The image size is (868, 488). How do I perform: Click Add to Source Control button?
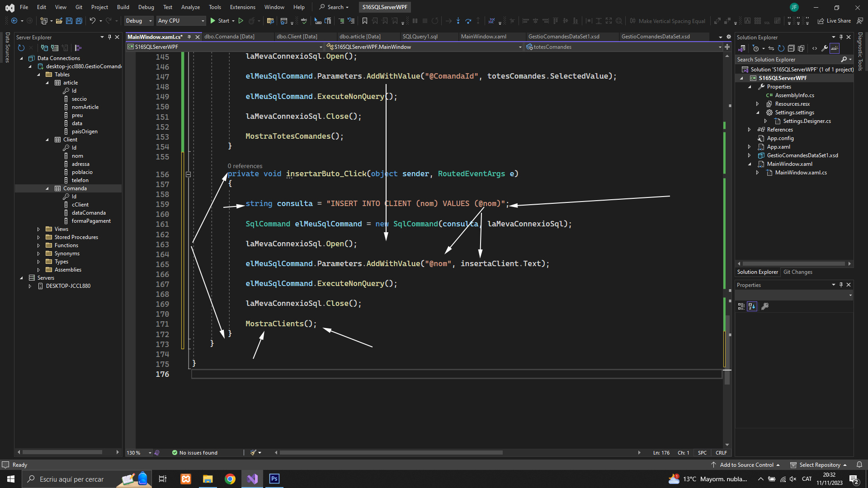click(x=746, y=465)
